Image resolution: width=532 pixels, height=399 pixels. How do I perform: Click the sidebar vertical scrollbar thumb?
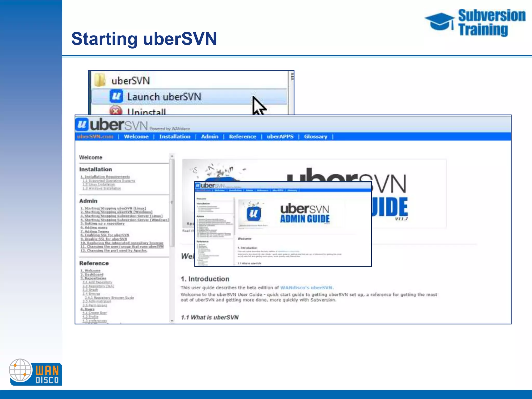pyautogui.click(x=172, y=203)
